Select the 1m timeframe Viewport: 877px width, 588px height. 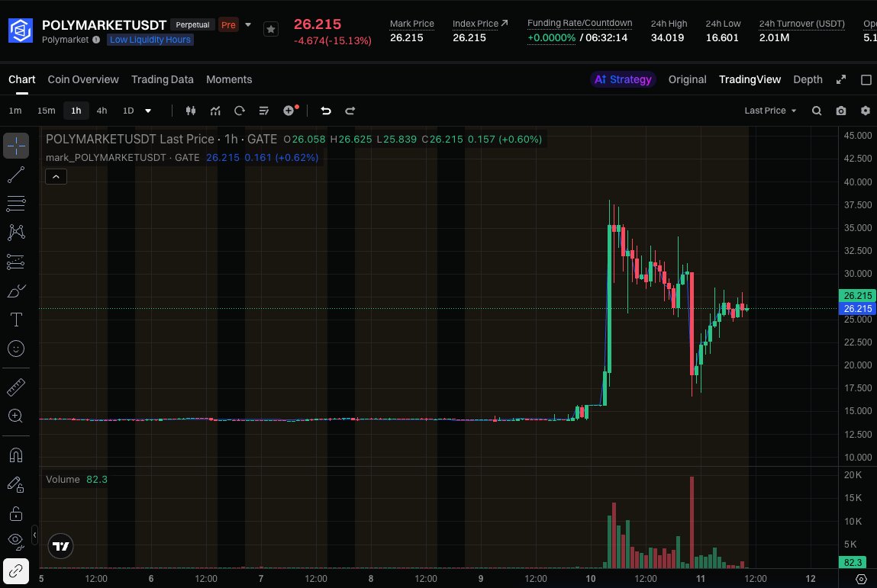pos(15,111)
